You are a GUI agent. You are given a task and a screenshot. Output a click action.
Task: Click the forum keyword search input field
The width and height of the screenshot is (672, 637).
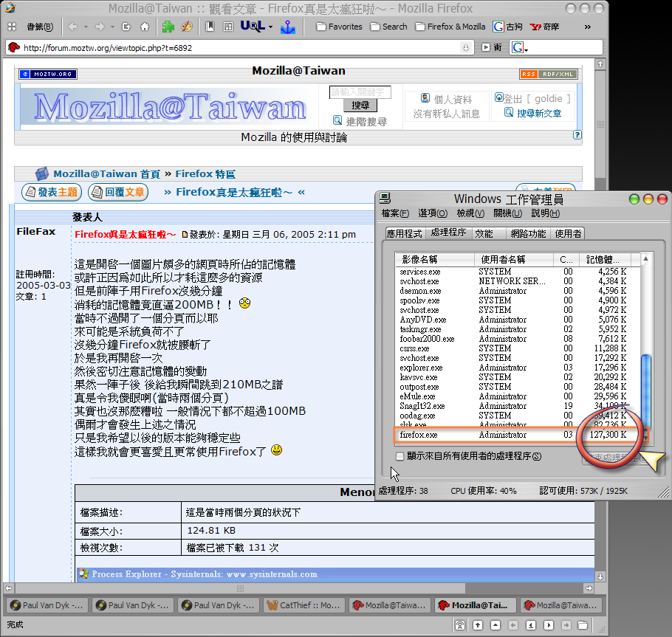point(360,92)
